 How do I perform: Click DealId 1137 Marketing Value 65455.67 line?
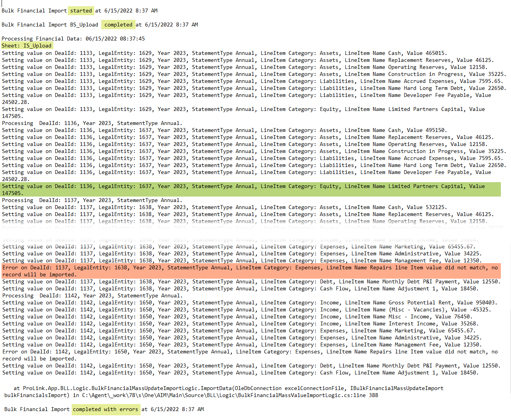(x=239, y=246)
